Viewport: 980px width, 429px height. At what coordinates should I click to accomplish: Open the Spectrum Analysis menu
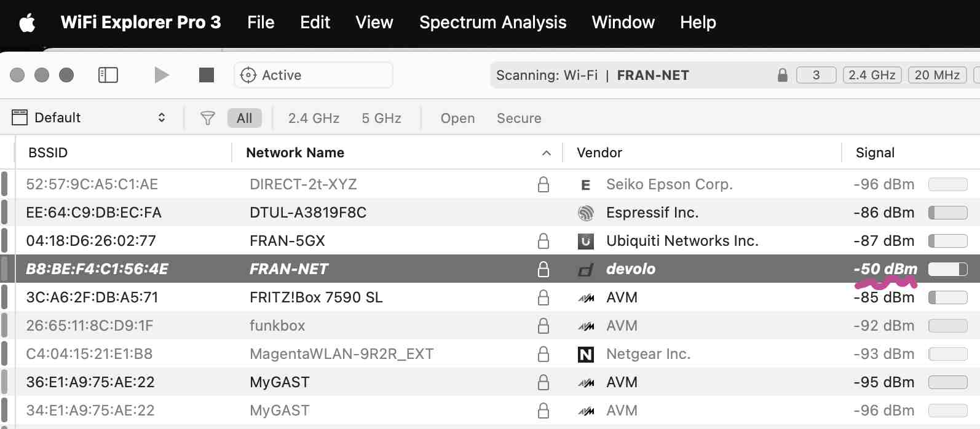492,23
